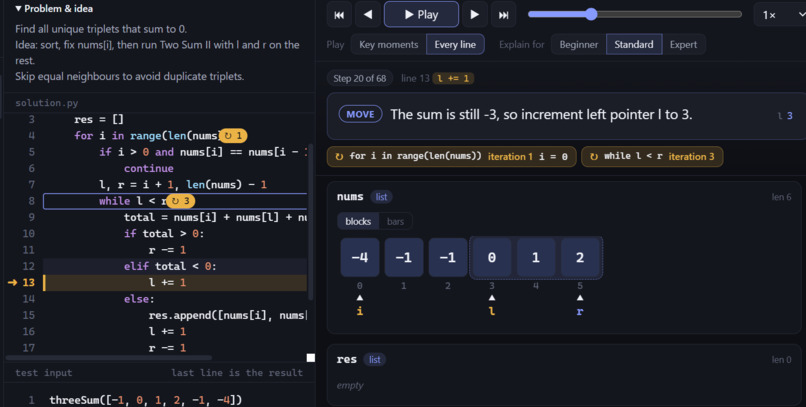Click line 12 'elif total < 0:'
Screen dimensions: 806x407
pyautogui.click(x=171, y=266)
